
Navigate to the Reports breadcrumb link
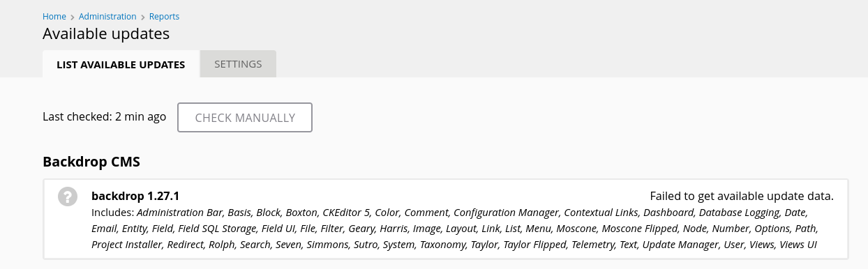(164, 16)
